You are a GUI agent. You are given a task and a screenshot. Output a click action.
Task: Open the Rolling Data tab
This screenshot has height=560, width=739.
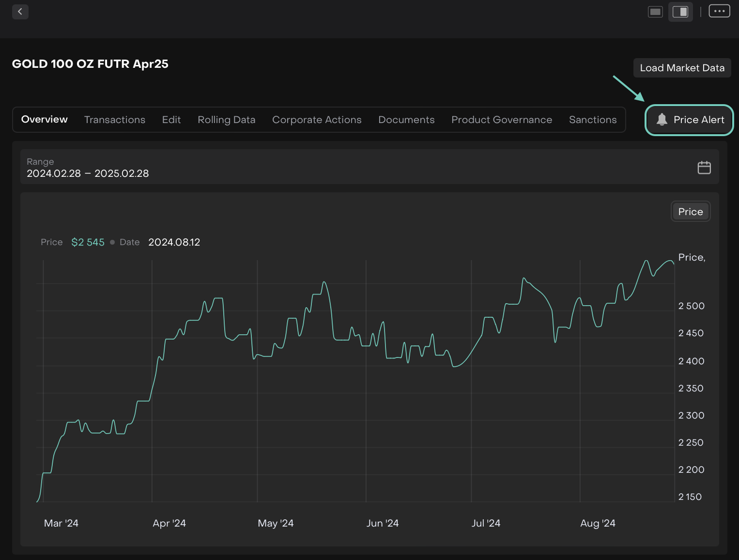point(226,120)
